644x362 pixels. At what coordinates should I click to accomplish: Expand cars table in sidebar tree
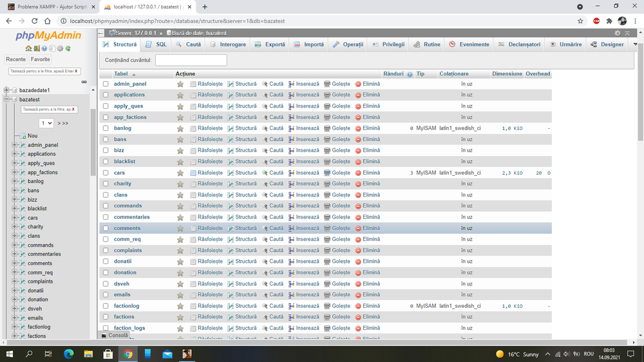14,217
